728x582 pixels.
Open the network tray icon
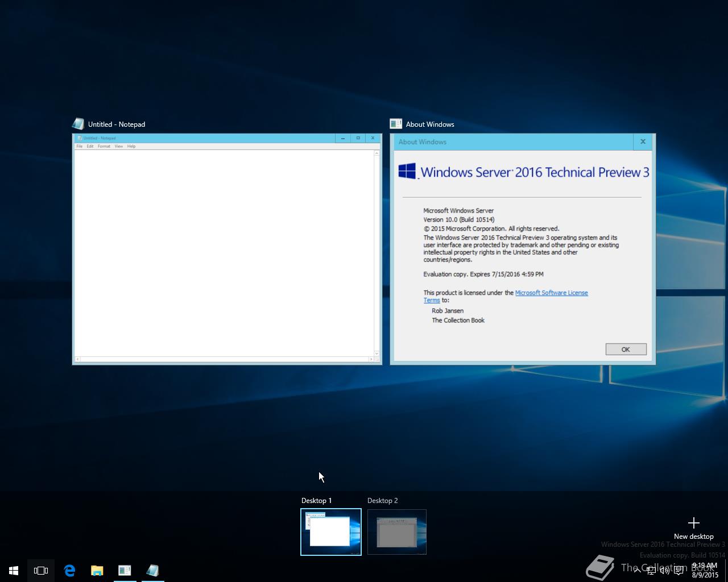(x=651, y=571)
